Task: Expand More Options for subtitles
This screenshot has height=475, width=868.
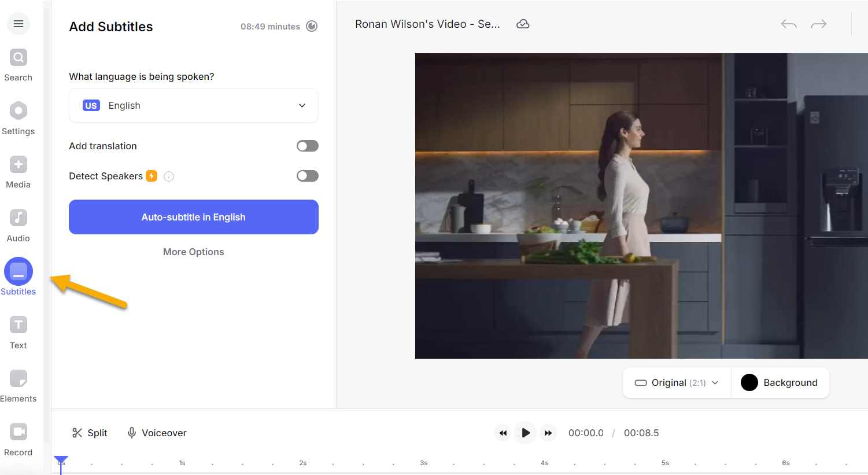Action: (194, 252)
